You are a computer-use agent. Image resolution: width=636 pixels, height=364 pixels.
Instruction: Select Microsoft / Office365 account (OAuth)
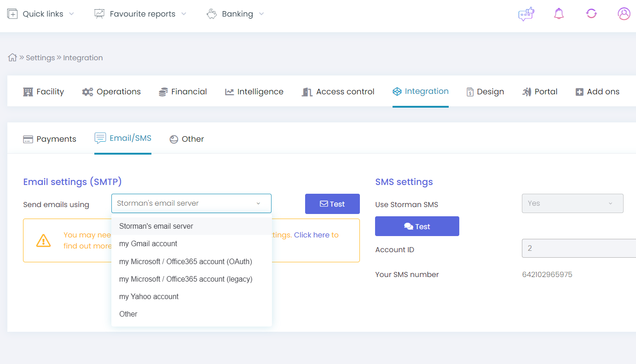pyautogui.click(x=191, y=261)
